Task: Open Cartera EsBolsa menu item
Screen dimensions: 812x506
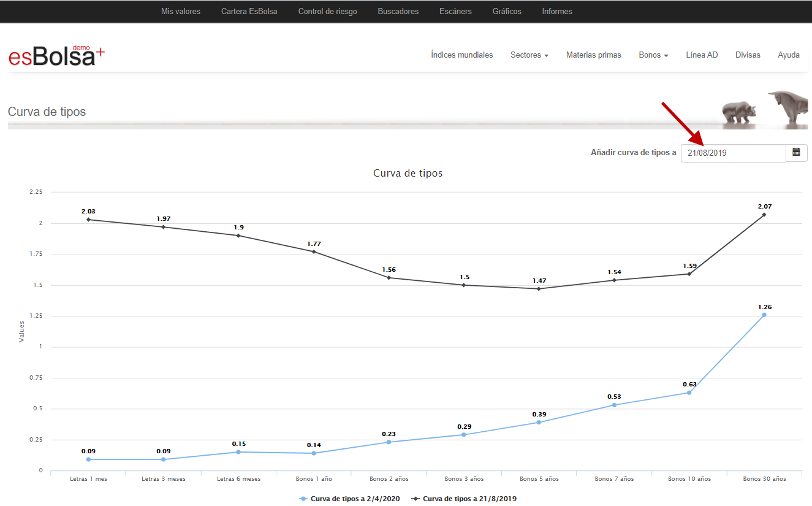Action: tap(249, 11)
